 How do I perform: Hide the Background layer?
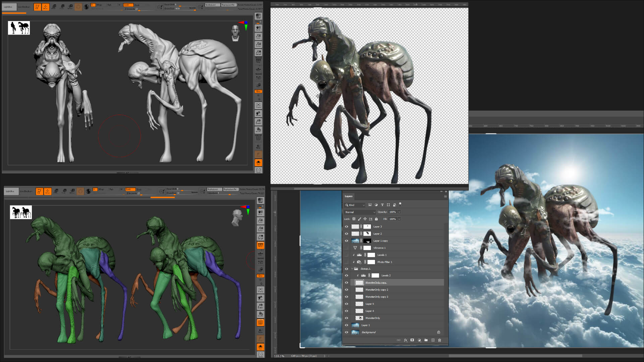click(346, 333)
